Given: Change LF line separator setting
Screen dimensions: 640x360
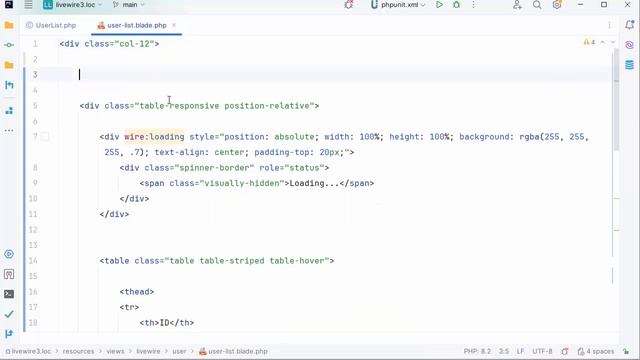Looking at the screenshot, I should (520, 351).
